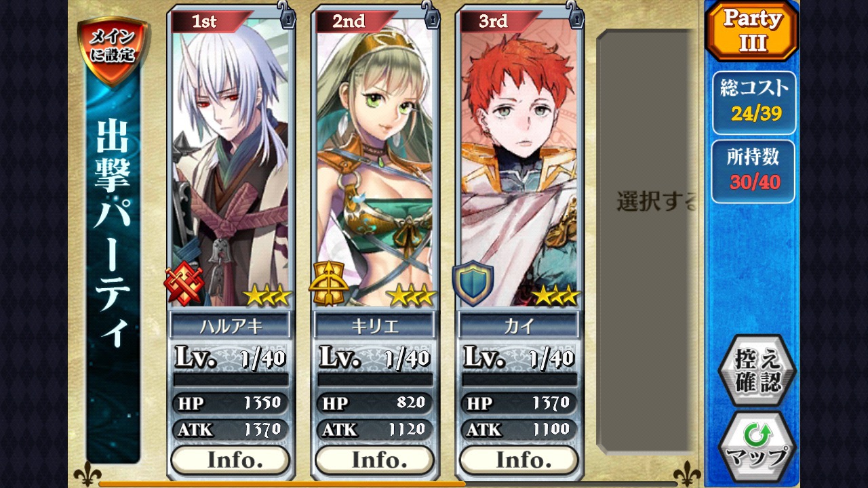Open the 控え確認 hexagon button
This screenshot has width=868, height=488.
coord(757,371)
